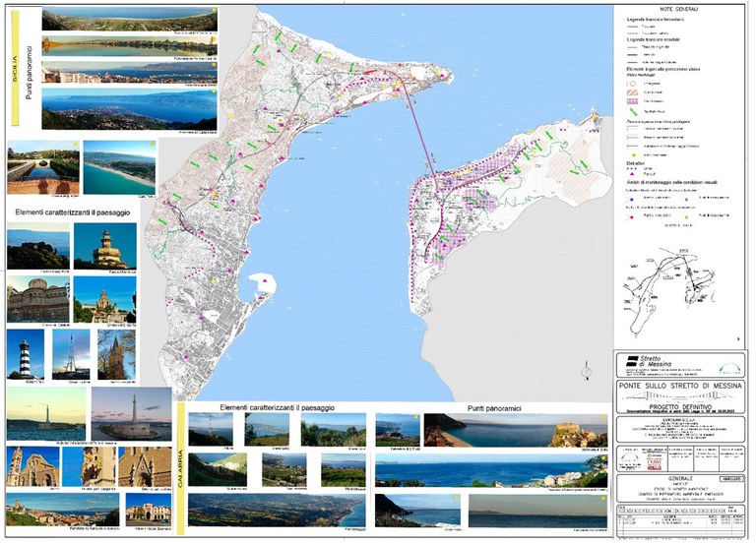Click the stone bridge canal photo
The height and width of the screenshot is (544, 756).
click(42, 169)
